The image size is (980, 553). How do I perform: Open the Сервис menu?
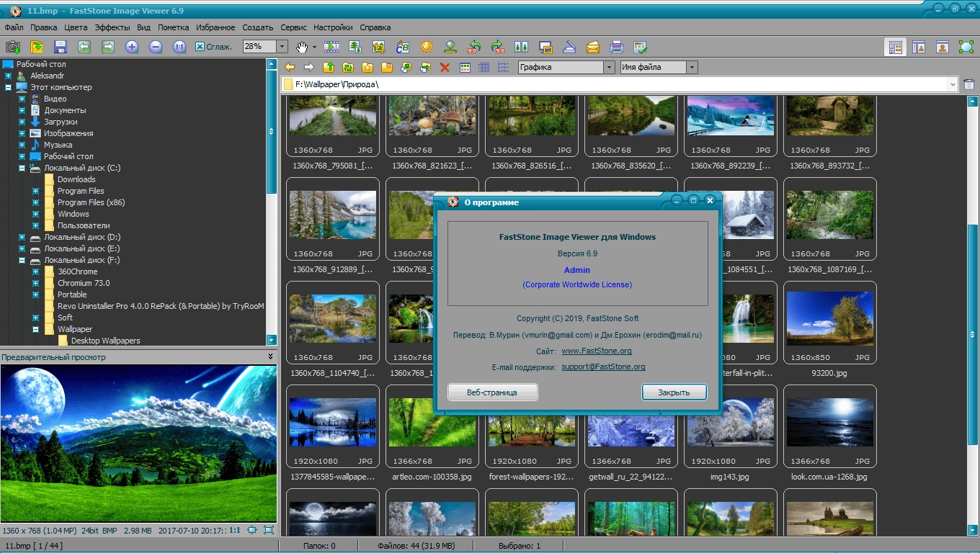[x=293, y=27]
